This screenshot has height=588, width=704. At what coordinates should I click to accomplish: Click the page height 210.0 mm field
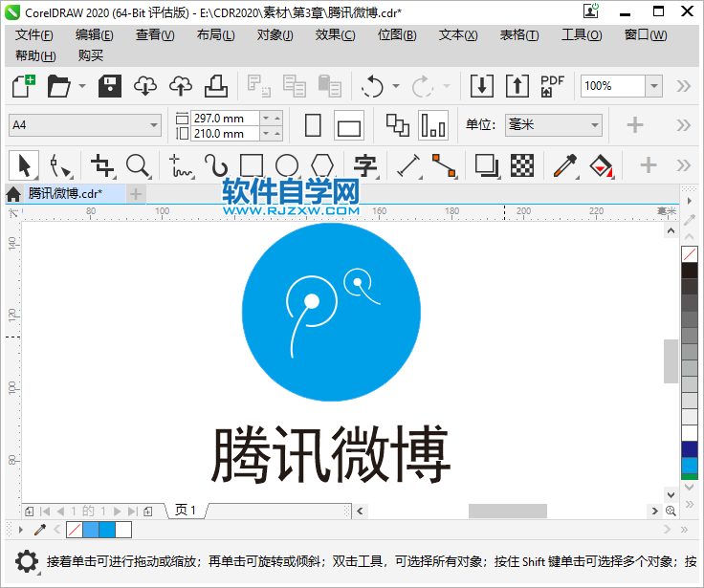[x=226, y=133]
